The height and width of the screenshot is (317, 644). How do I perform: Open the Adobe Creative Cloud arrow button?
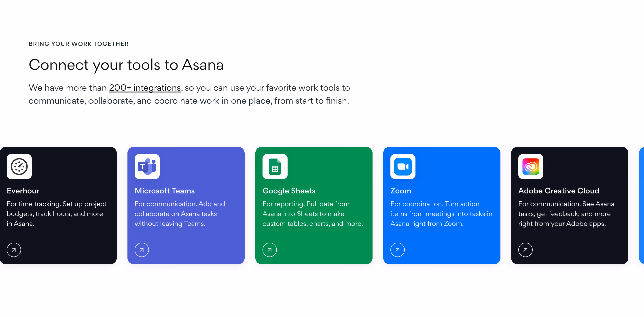pos(525,250)
